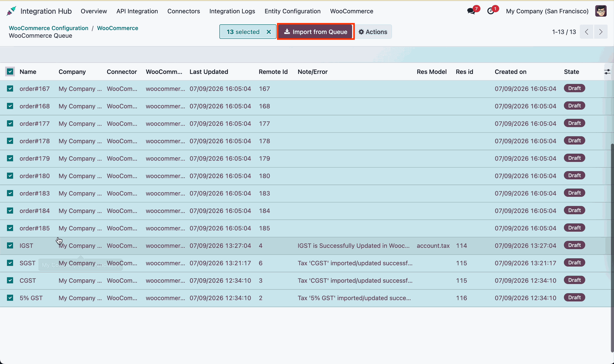Image resolution: width=614 pixels, height=364 pixels.
Task: Open the order#167 record name
Action: click(x=35, y=89)
